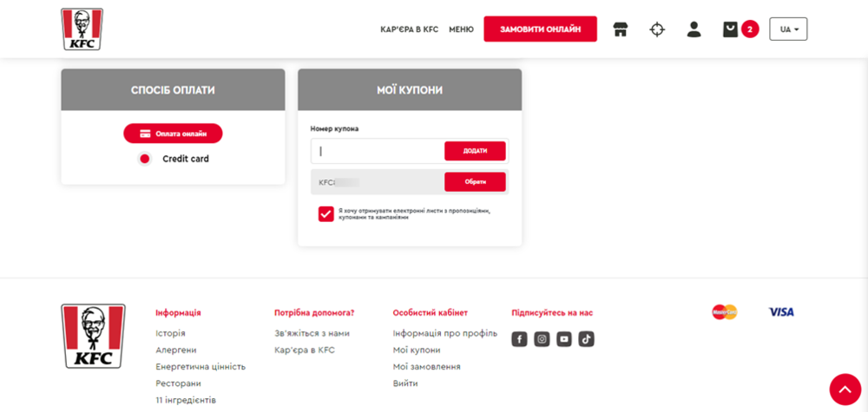
Task: Expand the UA language dropdown
Action: (788, 29)
